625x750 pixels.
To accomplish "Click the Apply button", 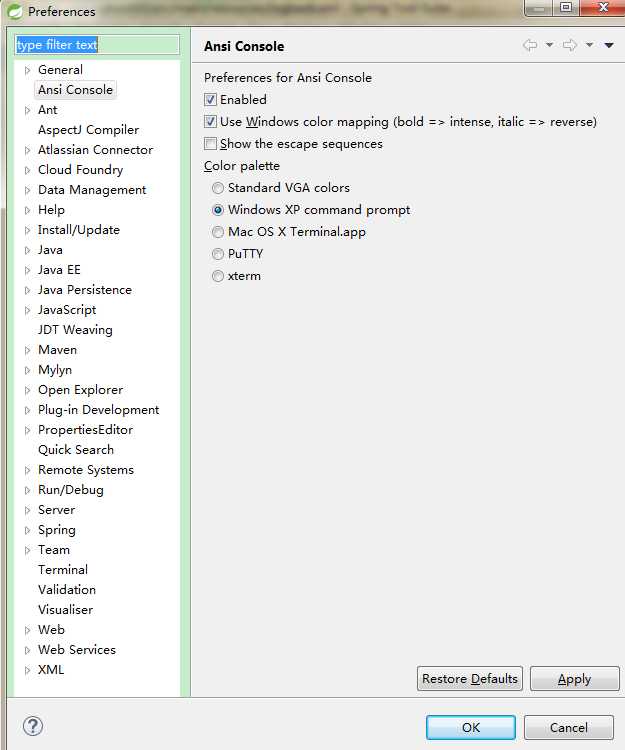I will [574, 679].
